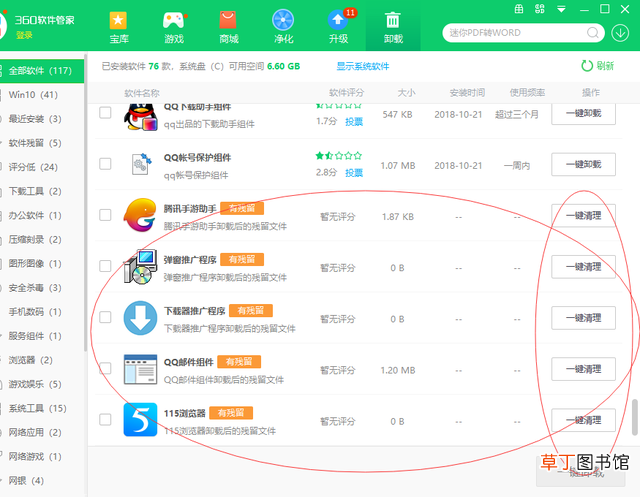Screen dimensions: 640x497
Task: Select 压缩刻录 (2) category
Action: (x=42, y=240)
